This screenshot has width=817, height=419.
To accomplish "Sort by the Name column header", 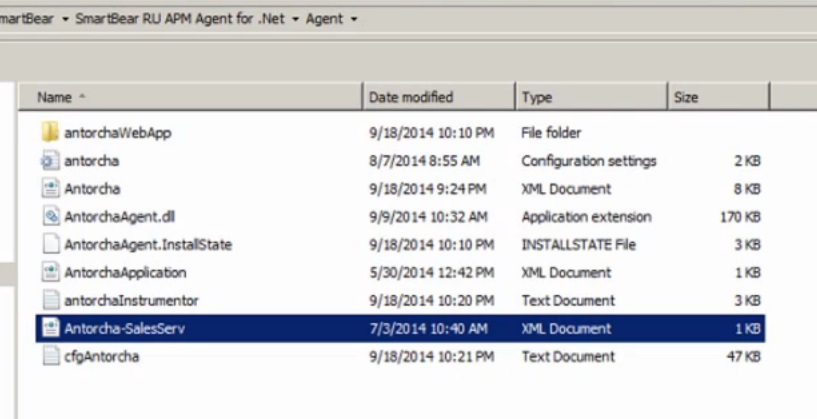I will pos(190,97).
